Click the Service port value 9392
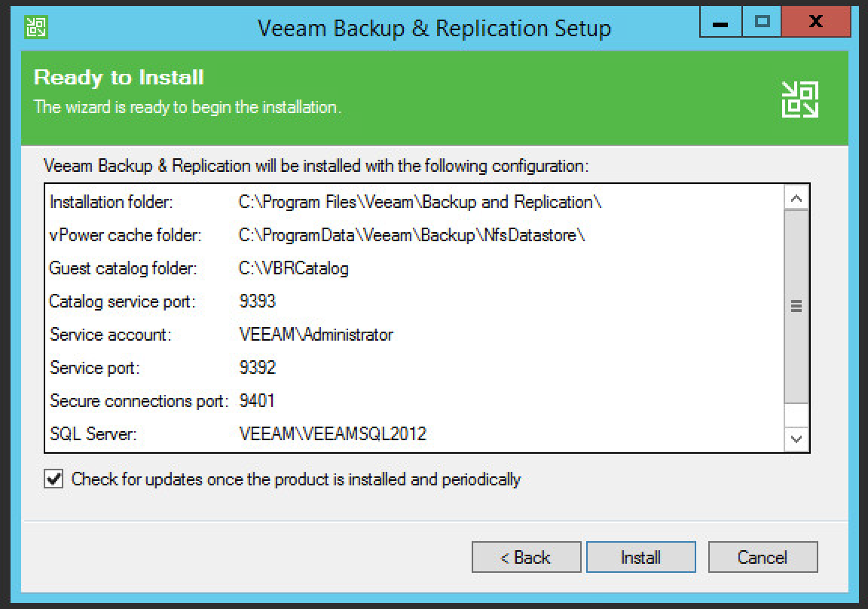The image size is (868, 609). (x=257, y=368)
